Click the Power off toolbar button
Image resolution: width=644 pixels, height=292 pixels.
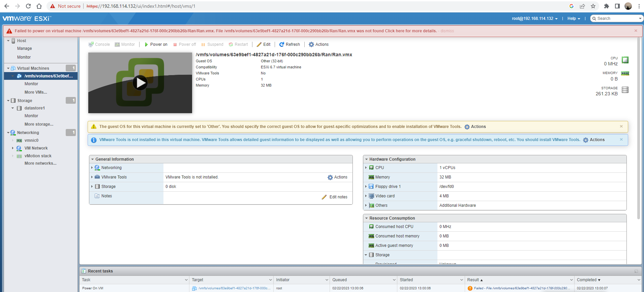(x=184, y=44)
